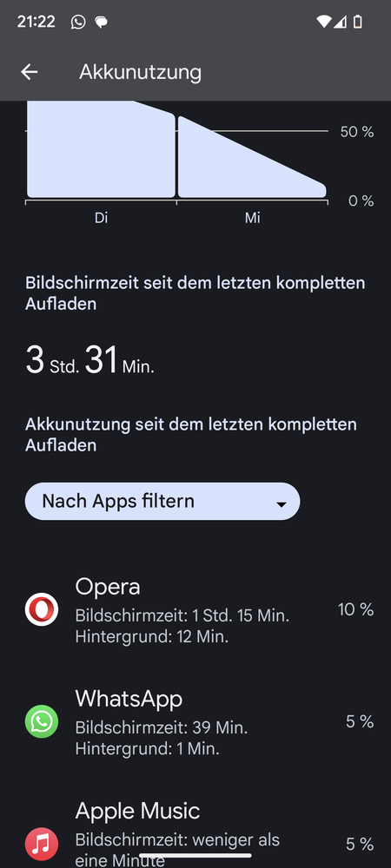The image size is (391, 868).
Task: Tap the battery status icon
Action: click(x=358, y=22)
